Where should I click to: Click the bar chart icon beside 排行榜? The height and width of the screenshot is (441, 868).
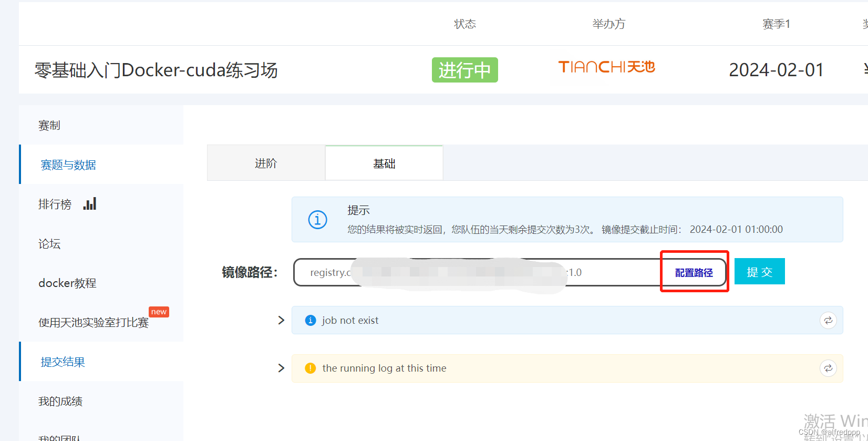[90, 204]
